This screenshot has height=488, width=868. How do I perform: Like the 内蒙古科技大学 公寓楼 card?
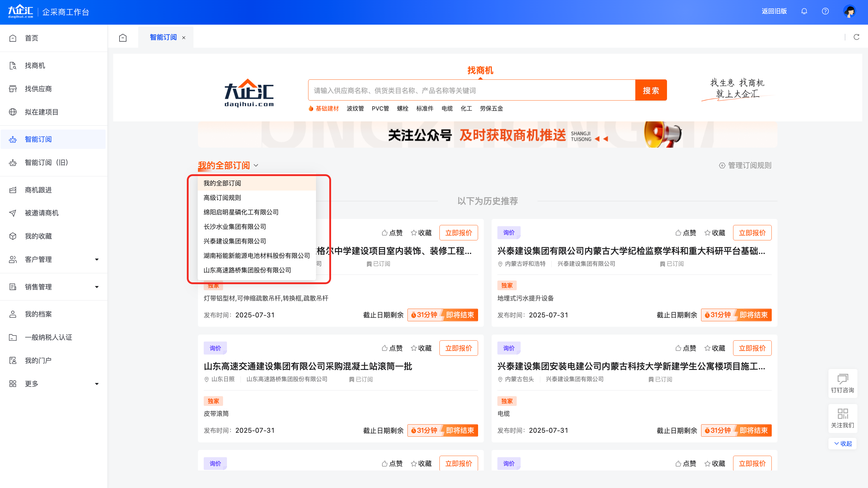[x=686, y=348]
